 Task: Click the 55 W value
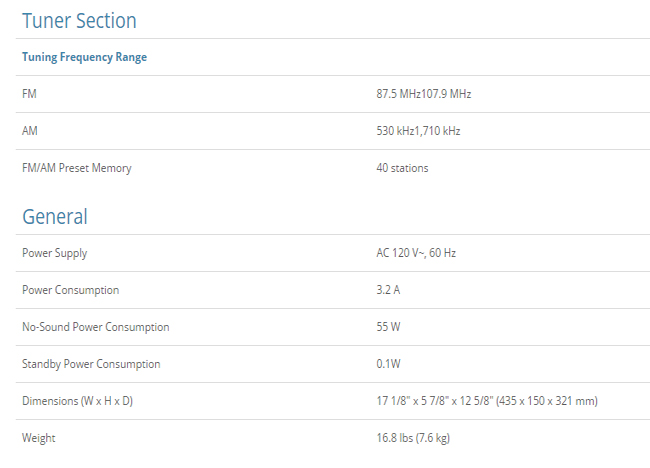388,327
